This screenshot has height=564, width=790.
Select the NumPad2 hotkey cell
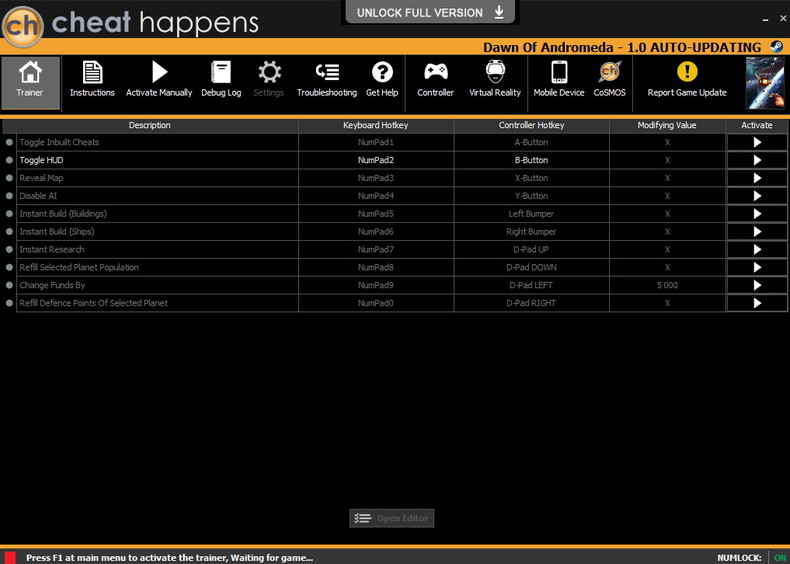pos(376,160)
